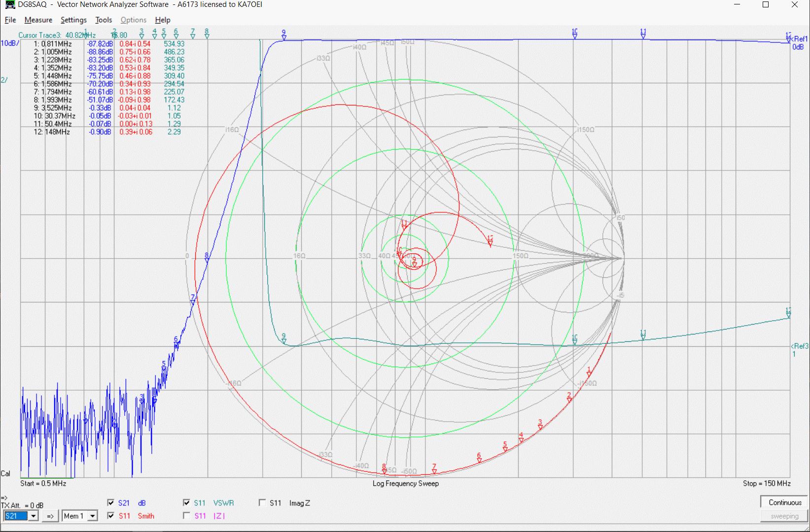Image resolution: width=810 pixels, height=532 pixels.
Task: Click the DG8SAQ application icon in title bar
Action: pos(10,4)
